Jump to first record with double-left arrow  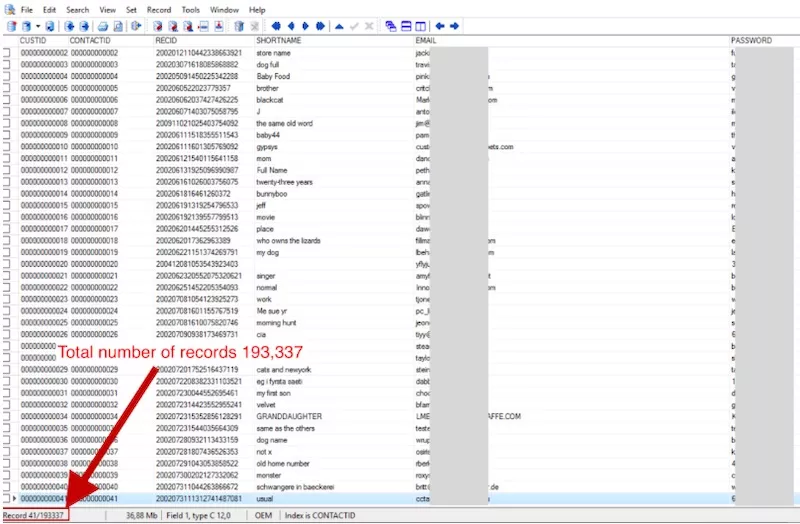tap(276, 26)
